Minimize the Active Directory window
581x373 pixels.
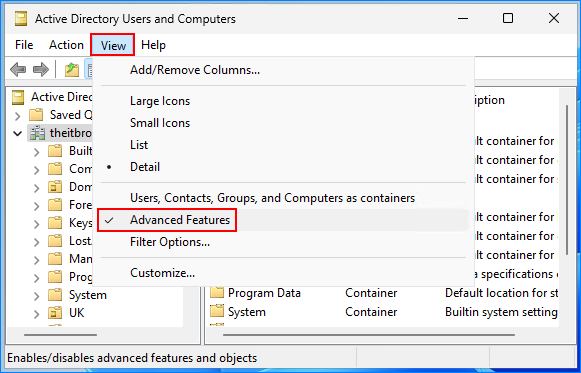[x=462, y=18]
